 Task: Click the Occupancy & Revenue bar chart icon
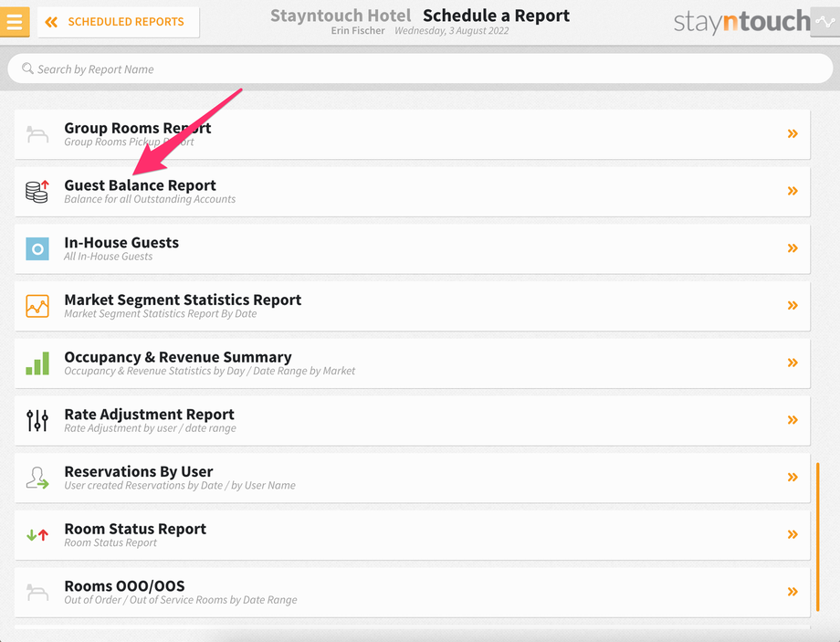pos(37,363)
